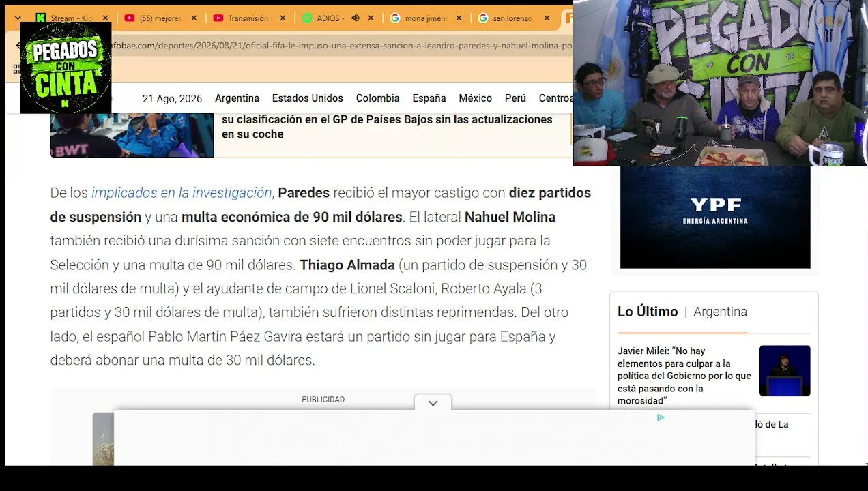Click the Google favicon on mona jiménez tab
This screenshot has width=868, height=491.
[395, 18]
